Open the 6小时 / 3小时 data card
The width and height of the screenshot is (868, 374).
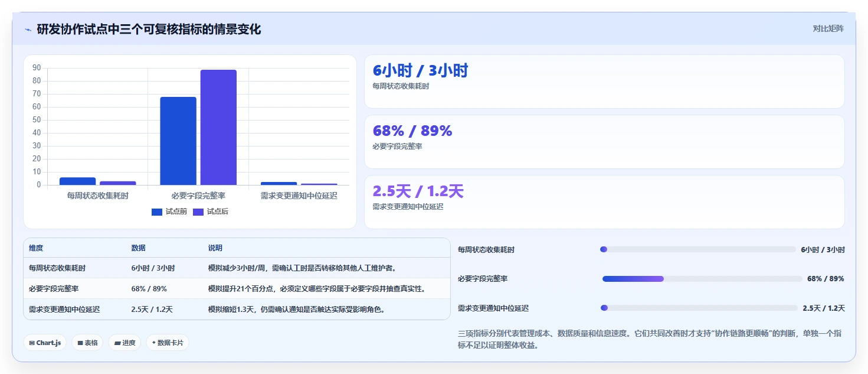tap(604, 82)
